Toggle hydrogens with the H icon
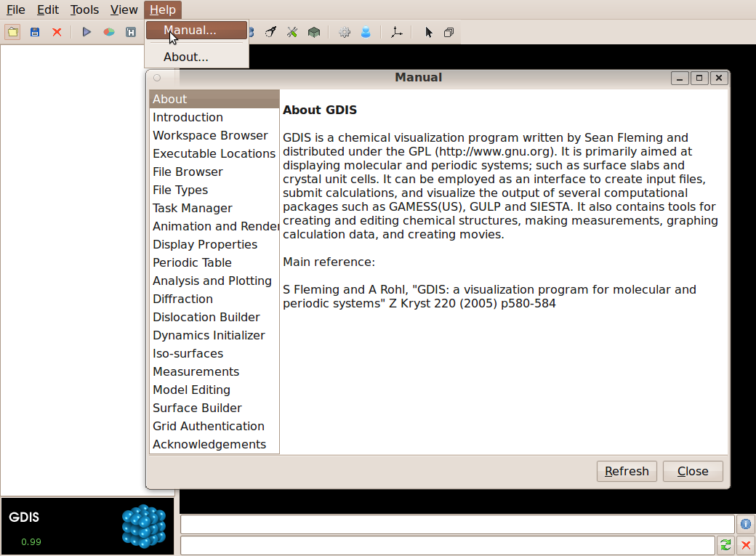This screenshot has width=756, height=556. tap(131, 31)
